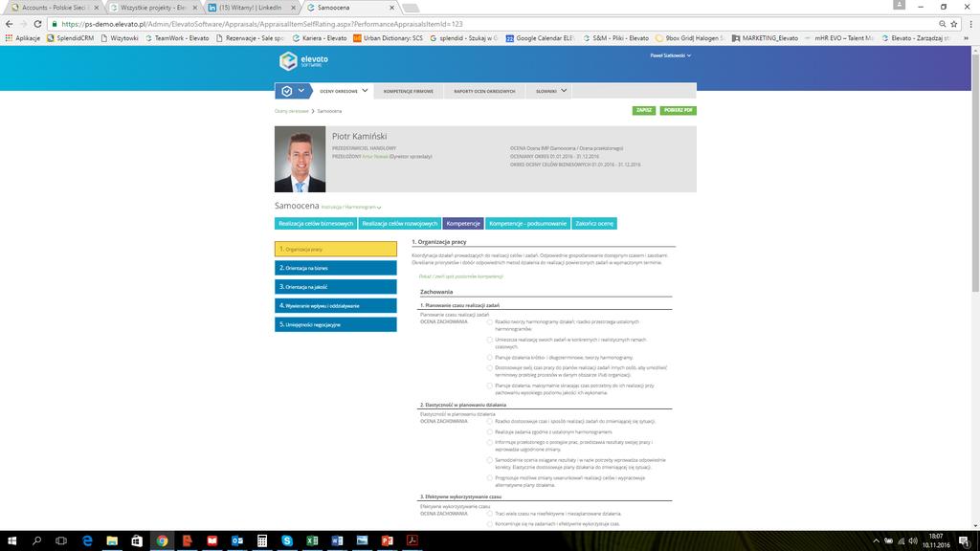980x551 pixels.
Task: Switch to Realizacja celów biznesowych tab
Action: (316, 223)
